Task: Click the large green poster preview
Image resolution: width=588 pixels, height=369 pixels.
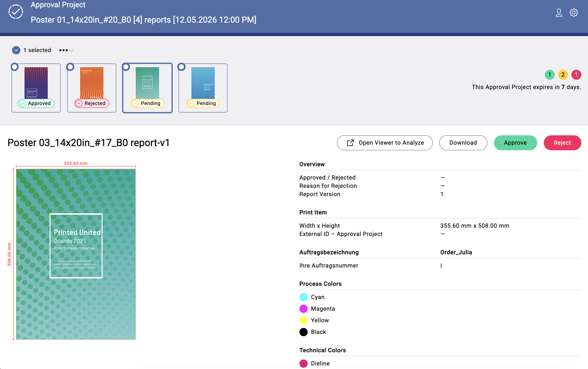Action: [x=76, y=254]
